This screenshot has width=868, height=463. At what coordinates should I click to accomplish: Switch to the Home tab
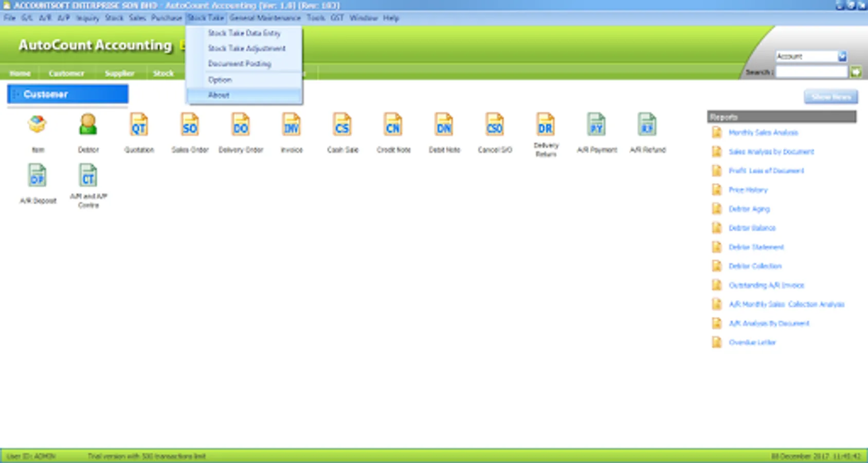[x=20, y=73]
